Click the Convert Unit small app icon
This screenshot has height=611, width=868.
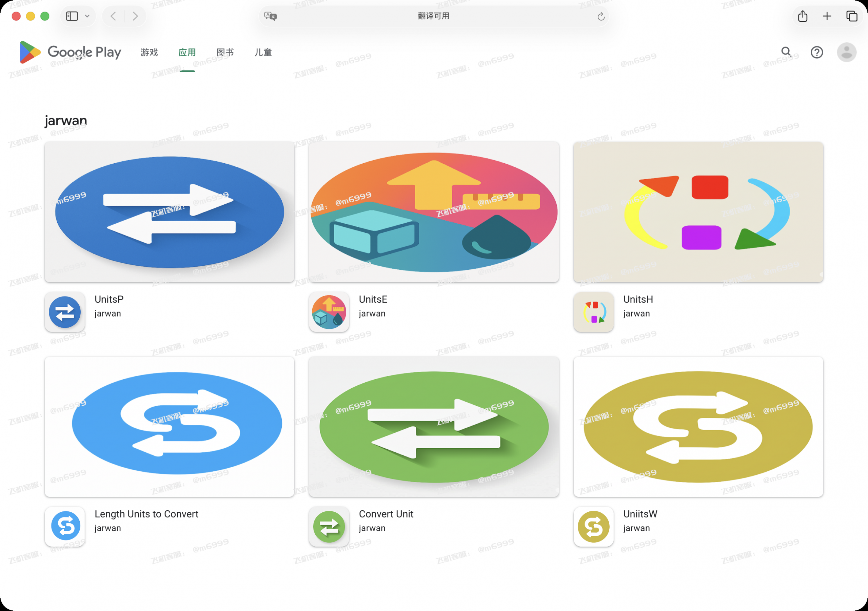point(329,526)
